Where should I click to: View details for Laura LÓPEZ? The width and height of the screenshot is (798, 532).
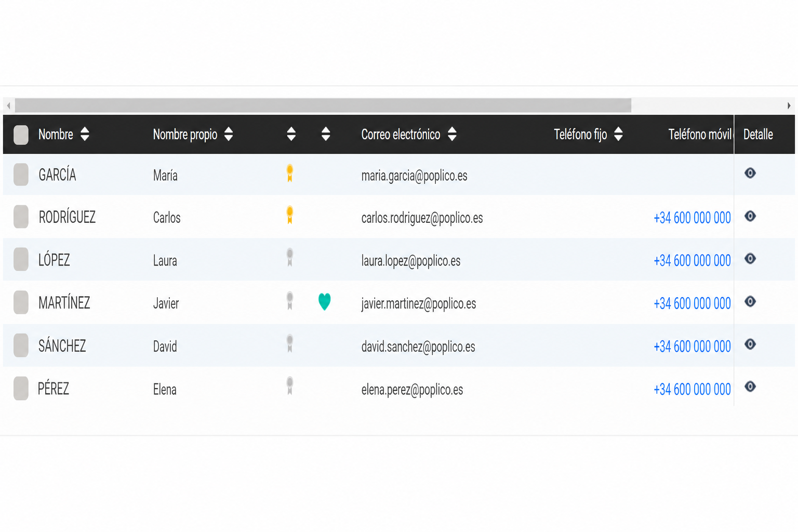750,259
